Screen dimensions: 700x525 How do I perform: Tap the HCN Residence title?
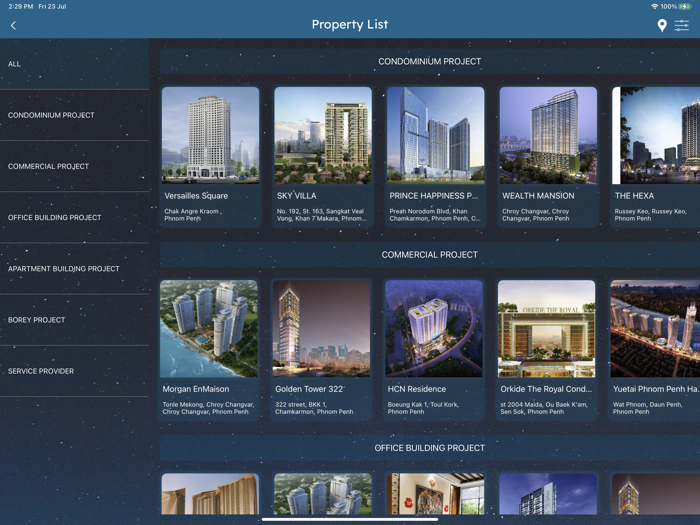417,389
